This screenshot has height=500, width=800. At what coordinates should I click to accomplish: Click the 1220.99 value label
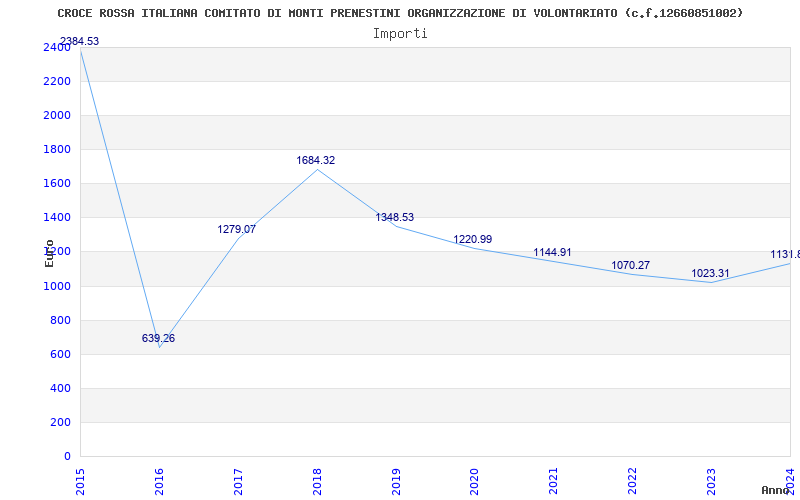tap(473, 239)
